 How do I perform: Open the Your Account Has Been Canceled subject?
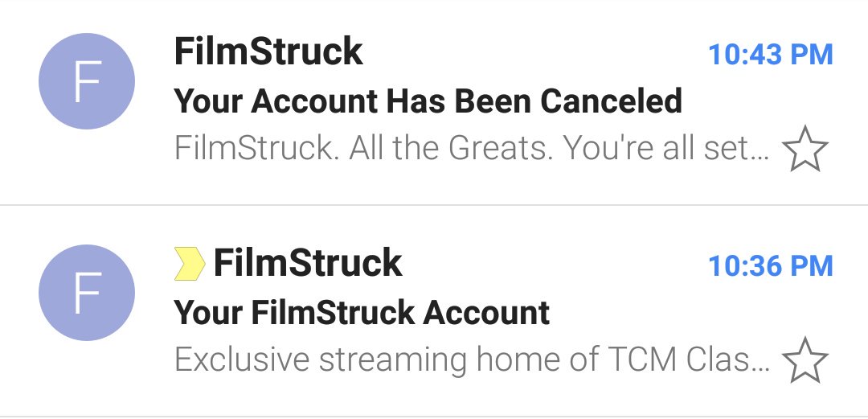pos(428,101)
